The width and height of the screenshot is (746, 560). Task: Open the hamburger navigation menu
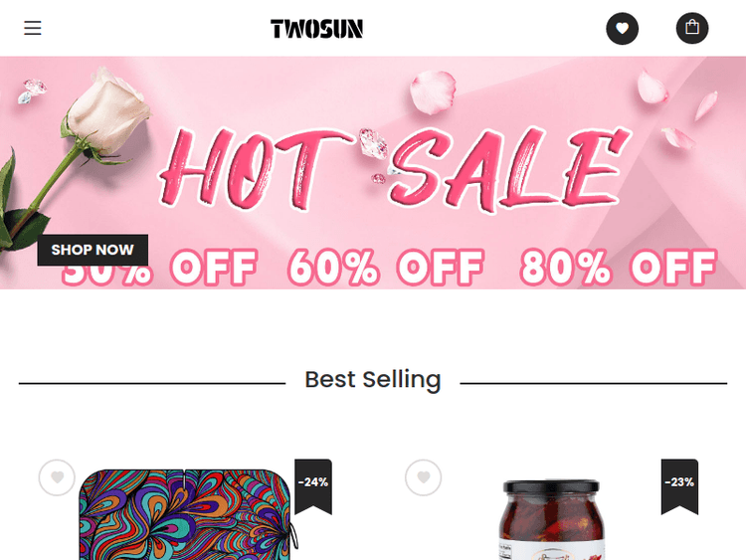tap(33, 28)
